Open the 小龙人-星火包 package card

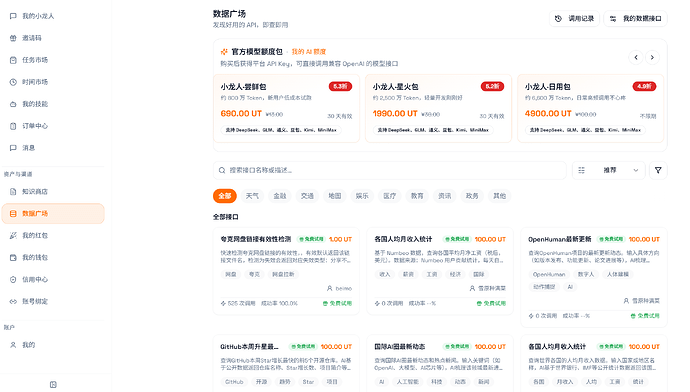pyautogui.click(x=438, y=108)
